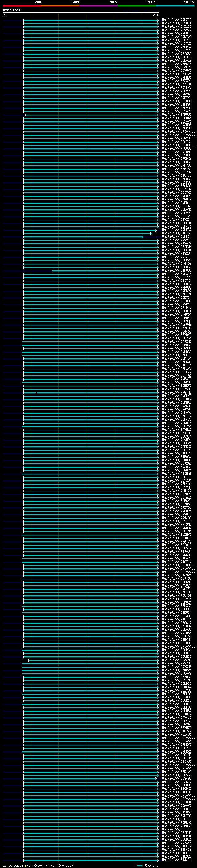Open hit UniRef100_A9PD45
Image resolution: width=197 pixels, height=868 pixels.
177,118
